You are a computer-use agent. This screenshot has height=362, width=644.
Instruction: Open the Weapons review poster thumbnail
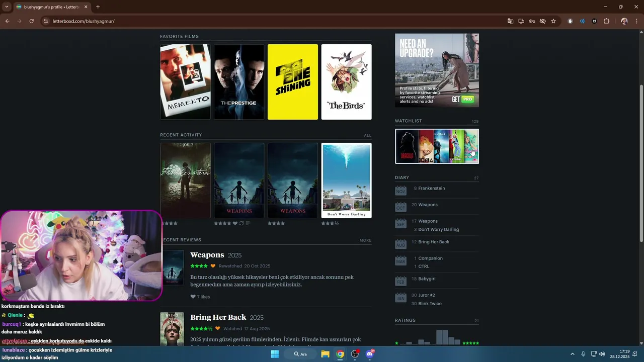coord(173,268)
